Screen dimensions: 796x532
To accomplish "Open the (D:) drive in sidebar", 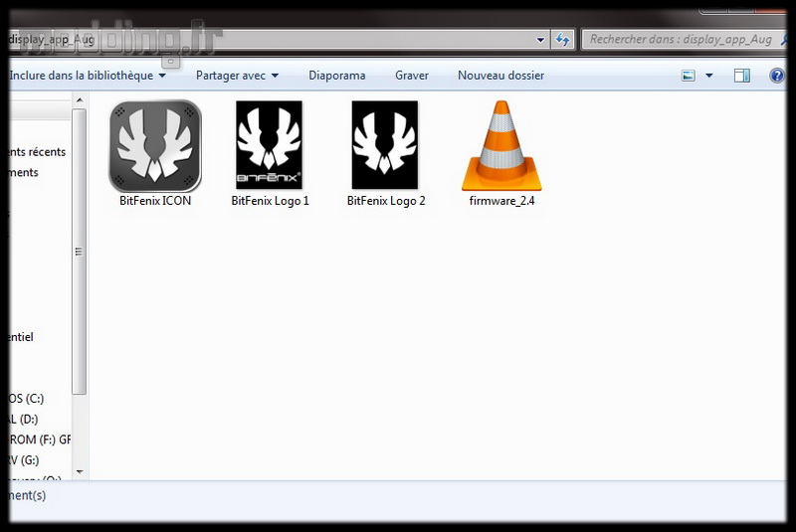I will click(24, 420).
